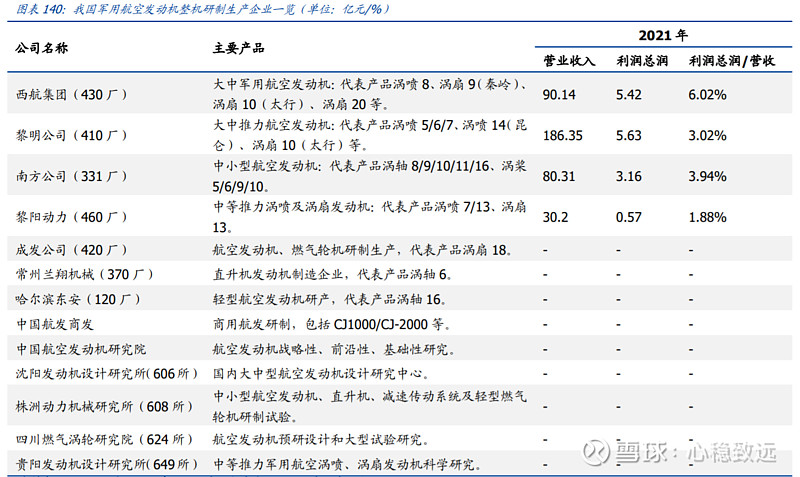Click the 营业收入 column header
The width and height of the screenshot is (800, 477).
[x=569, y=61]
